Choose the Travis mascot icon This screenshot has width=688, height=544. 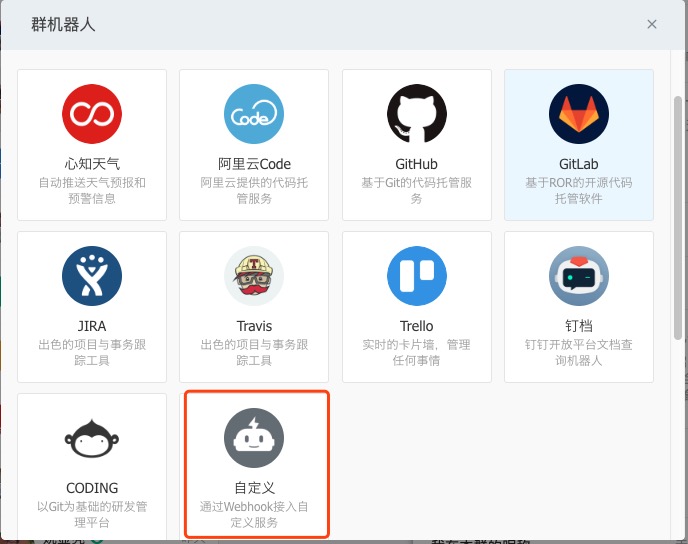[x=254, y=276]
